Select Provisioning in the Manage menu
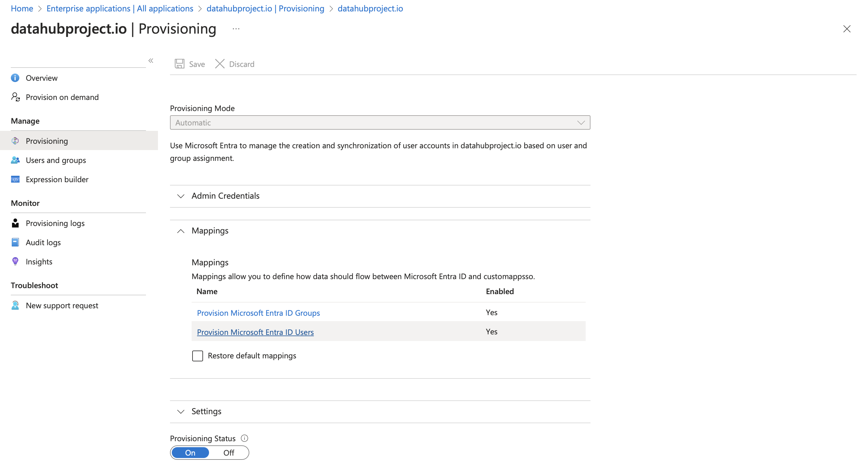Image resolution: width=868 pixels, height=464 pixels. [47, 141]
